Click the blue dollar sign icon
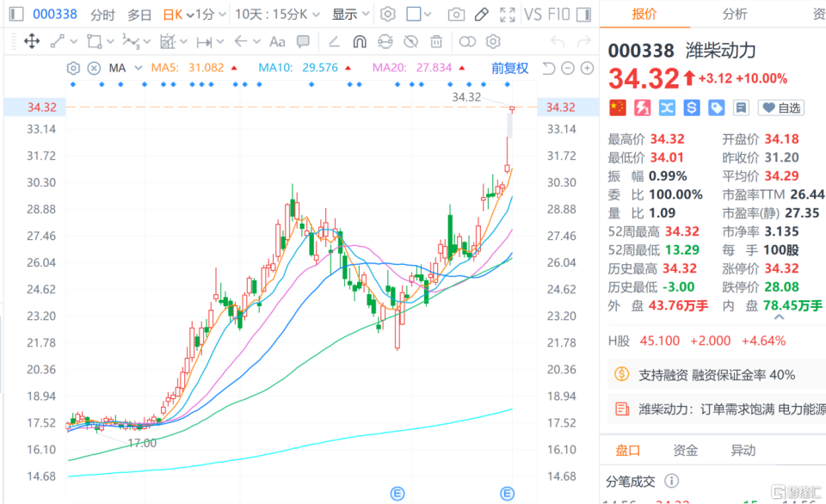Image resolution: width=826 pixels, height=504 pixels. point(692,108)
